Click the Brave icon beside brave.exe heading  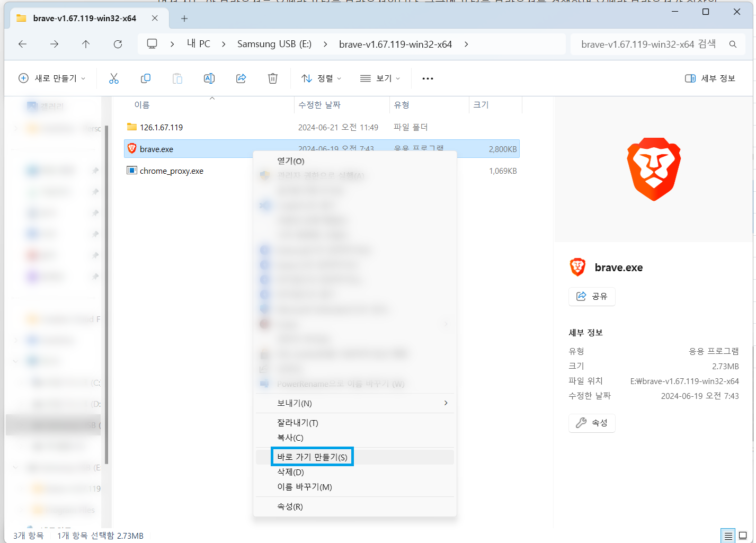pos(577,267)
